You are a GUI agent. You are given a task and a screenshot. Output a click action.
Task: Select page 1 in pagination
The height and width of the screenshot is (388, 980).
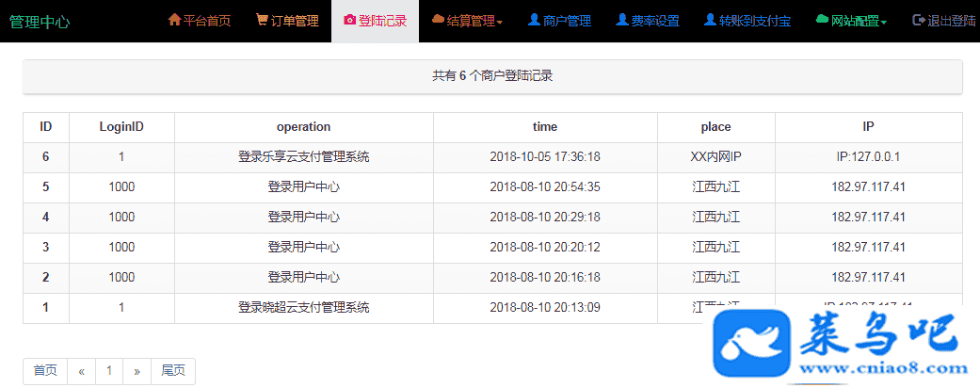[109, 371]
